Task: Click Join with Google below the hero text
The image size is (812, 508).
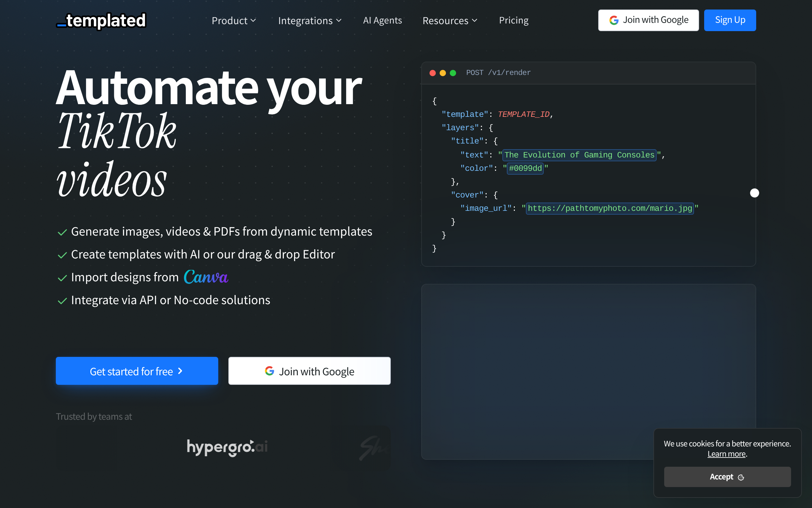Action: pos(309,371)
